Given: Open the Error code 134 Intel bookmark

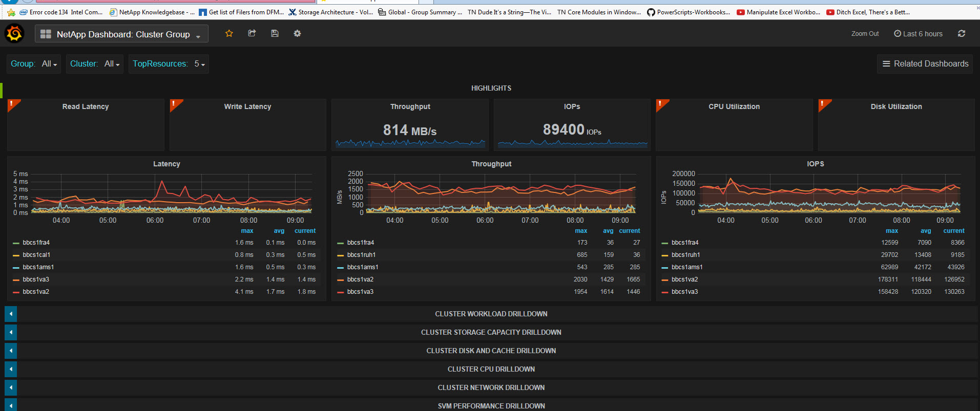Looking at the screenshot, I should click(x=61, y=12).
